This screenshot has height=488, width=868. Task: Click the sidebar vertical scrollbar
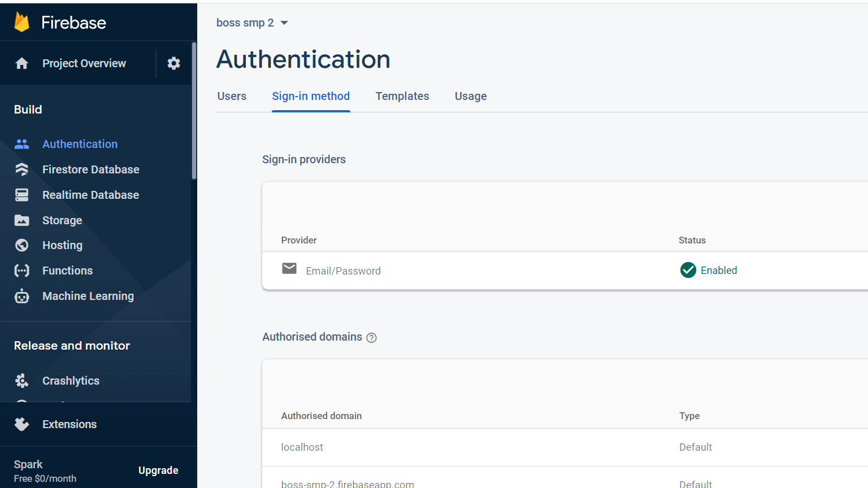click(194, 113)
